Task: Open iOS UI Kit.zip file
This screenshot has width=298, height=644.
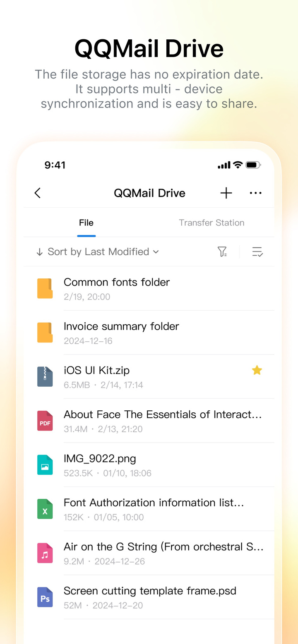Action: tap(149, 377)
